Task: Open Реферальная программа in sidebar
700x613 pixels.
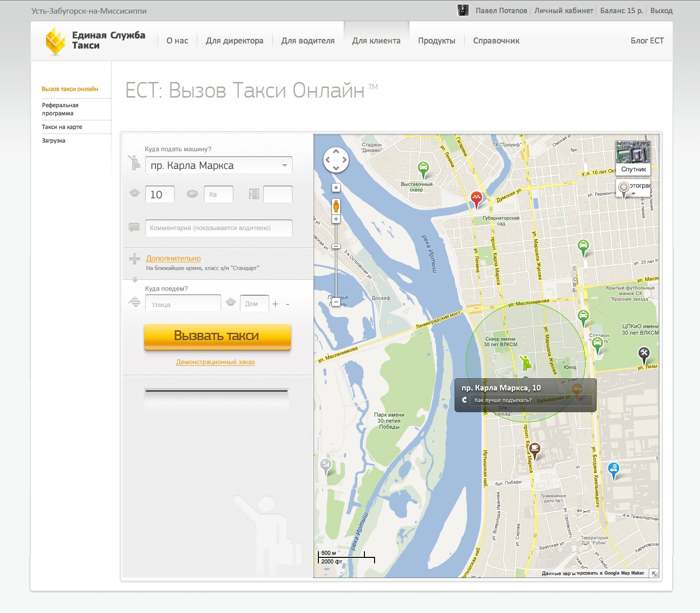Action: (60, 109)
